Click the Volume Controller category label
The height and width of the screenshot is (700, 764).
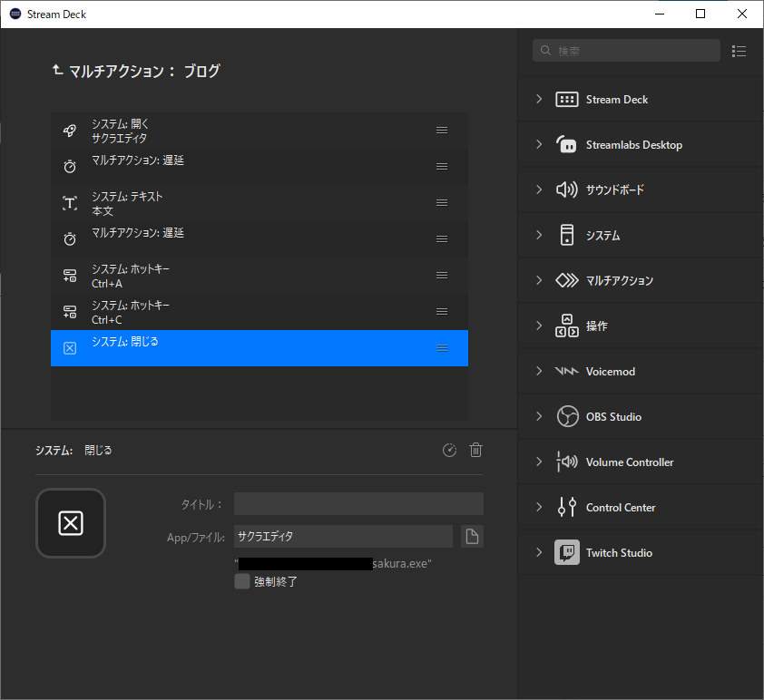(x=630, y=462)
